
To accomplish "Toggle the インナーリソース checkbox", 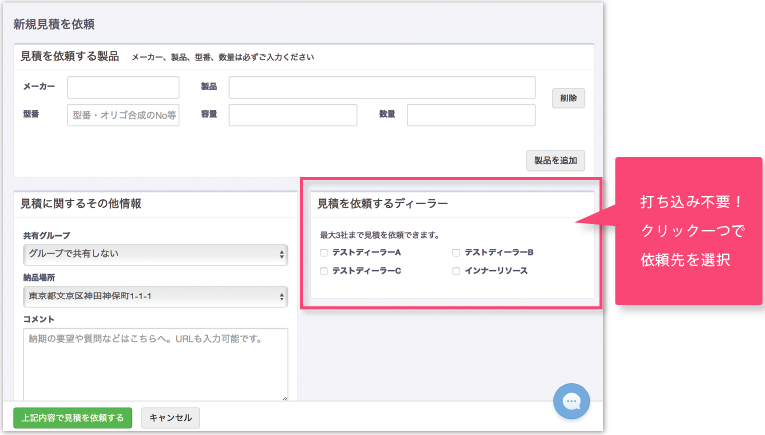I will click(x=456, y=271).
